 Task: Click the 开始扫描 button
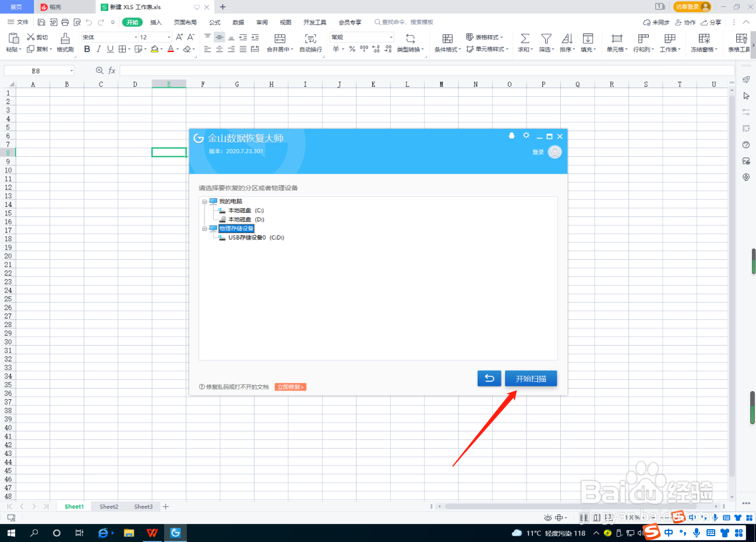tap(531, 379)
